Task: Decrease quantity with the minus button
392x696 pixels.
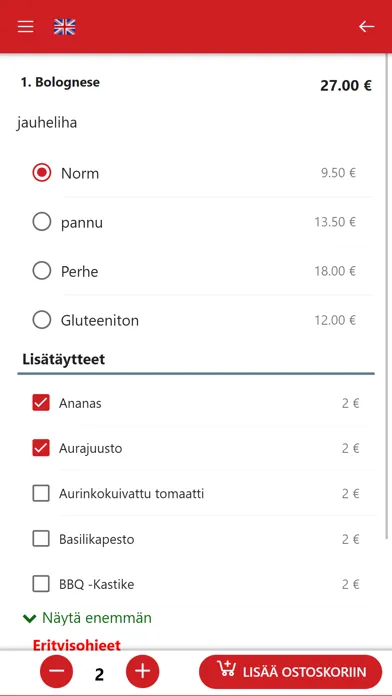Action: click(x=56, y=671)
